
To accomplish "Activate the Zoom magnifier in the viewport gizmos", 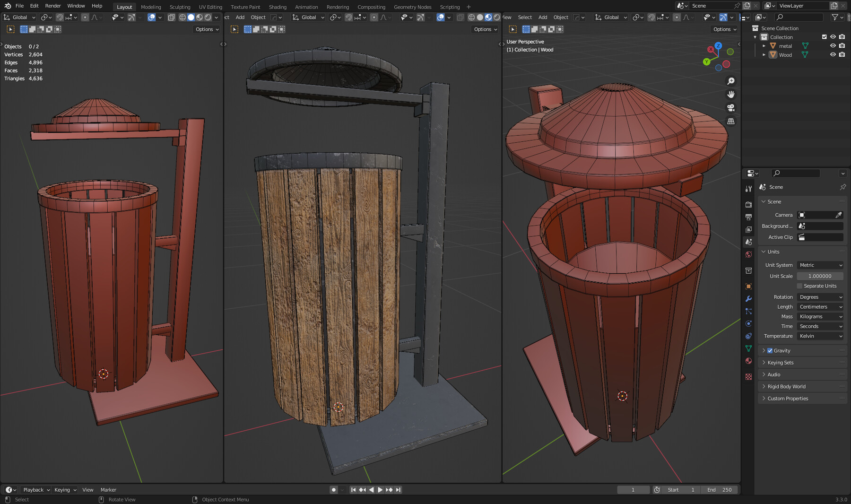I will click(731, 80).
